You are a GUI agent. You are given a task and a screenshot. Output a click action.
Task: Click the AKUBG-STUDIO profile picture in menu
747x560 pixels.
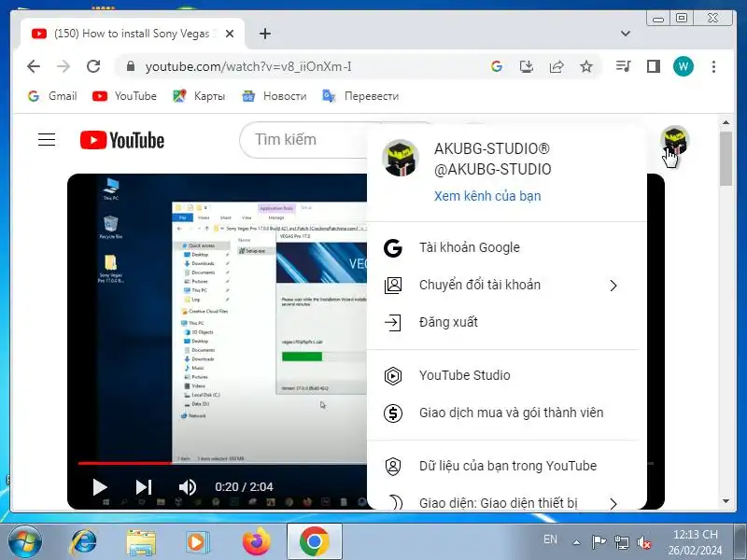click(401, 158)
